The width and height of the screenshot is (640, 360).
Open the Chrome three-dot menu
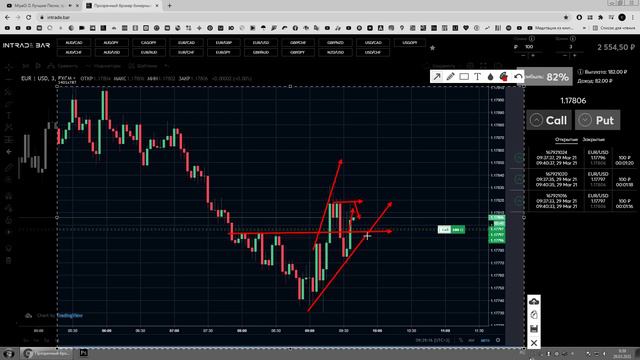pyautogui.click(x=633, y=17)
